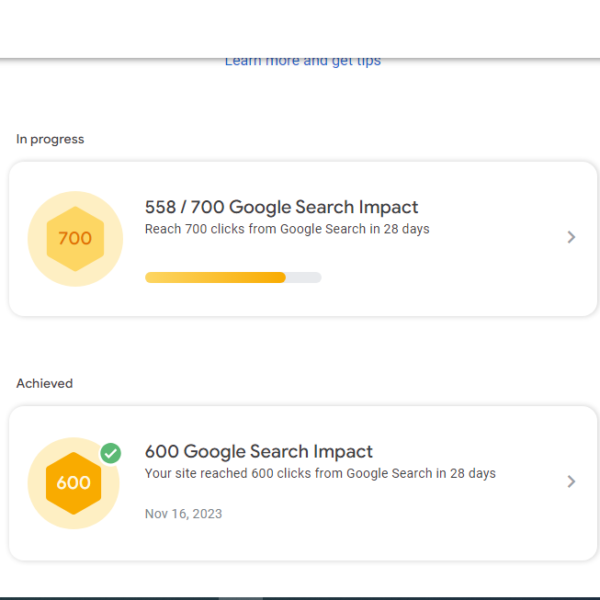This screenshot has height=600, width=600.
Task: Expand the 600 Google Search Impact chevron
Action: [x=571, y=481]
